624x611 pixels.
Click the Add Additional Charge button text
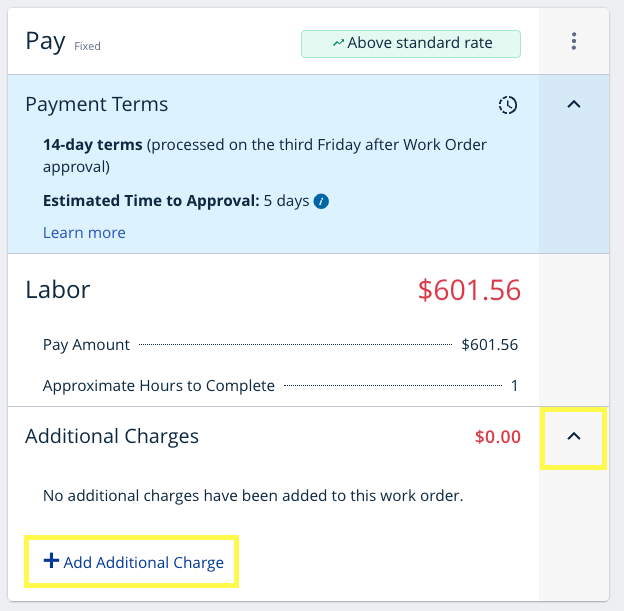pyautogui.click(x=143, y=562)
